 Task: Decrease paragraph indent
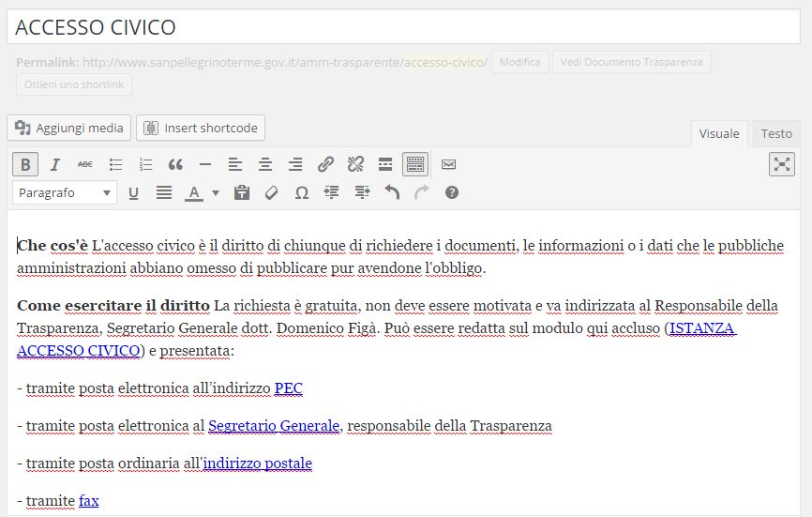click(331, 192)
